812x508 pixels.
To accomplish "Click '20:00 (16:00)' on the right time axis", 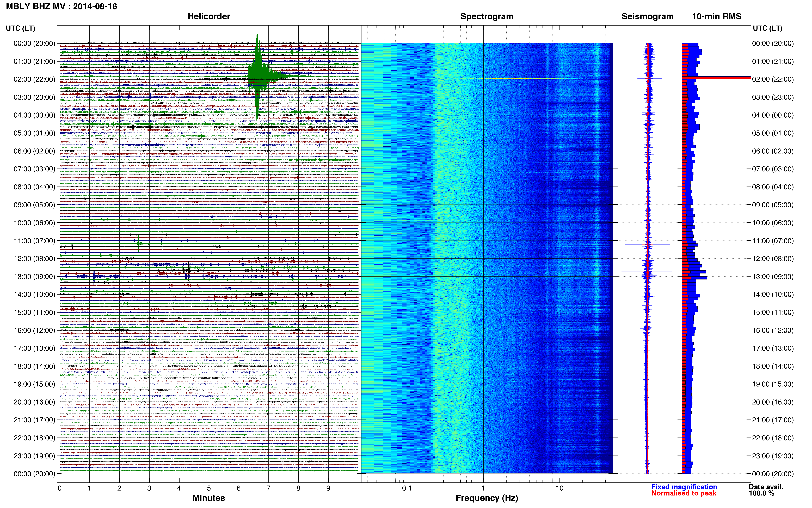I will tap(773, 402).
